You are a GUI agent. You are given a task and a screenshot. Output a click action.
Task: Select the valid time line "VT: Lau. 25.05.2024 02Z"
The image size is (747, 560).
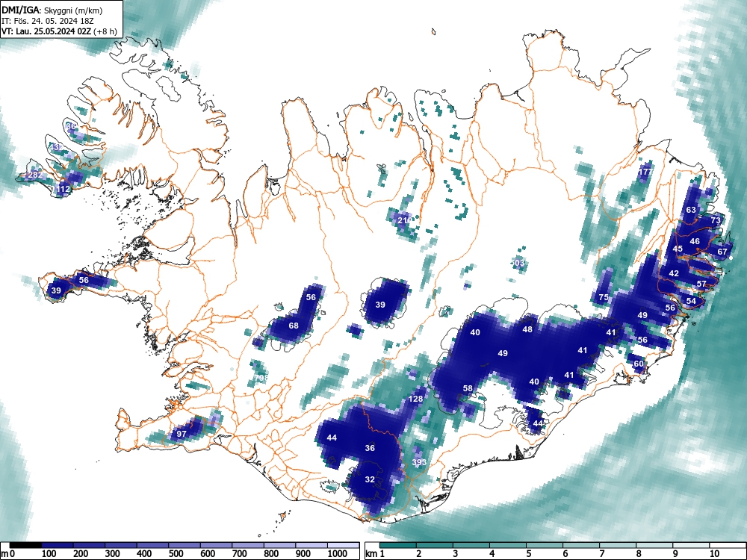pyautogui.click(x=47, y=31)
